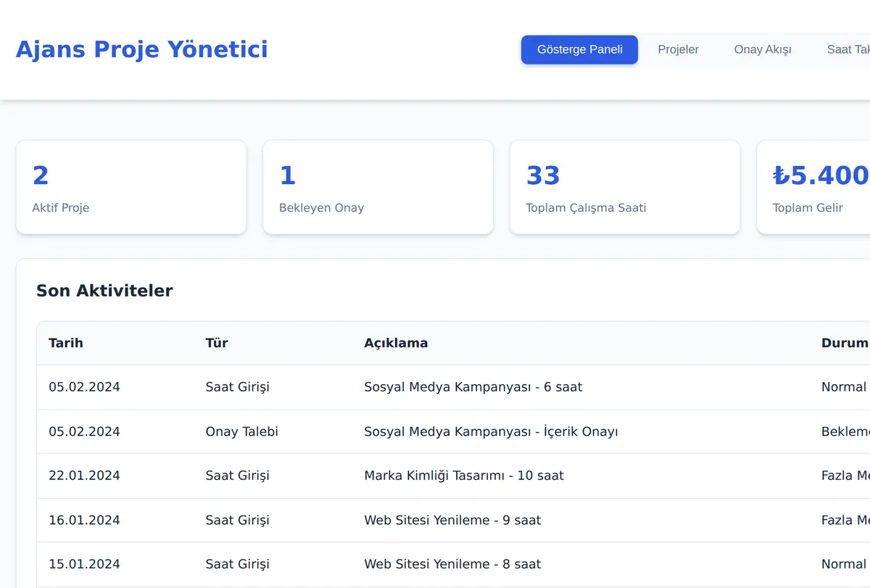The width and height of the screenshot is (870, 588).
Task: Select 'Web Sitesi Yenileme - 9 saat'
Action: (x=452, y=520)
